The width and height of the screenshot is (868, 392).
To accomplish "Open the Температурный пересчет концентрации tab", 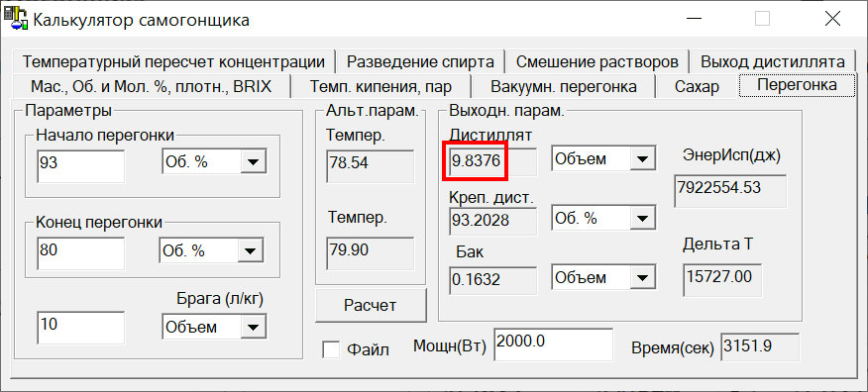I will 173,61.
